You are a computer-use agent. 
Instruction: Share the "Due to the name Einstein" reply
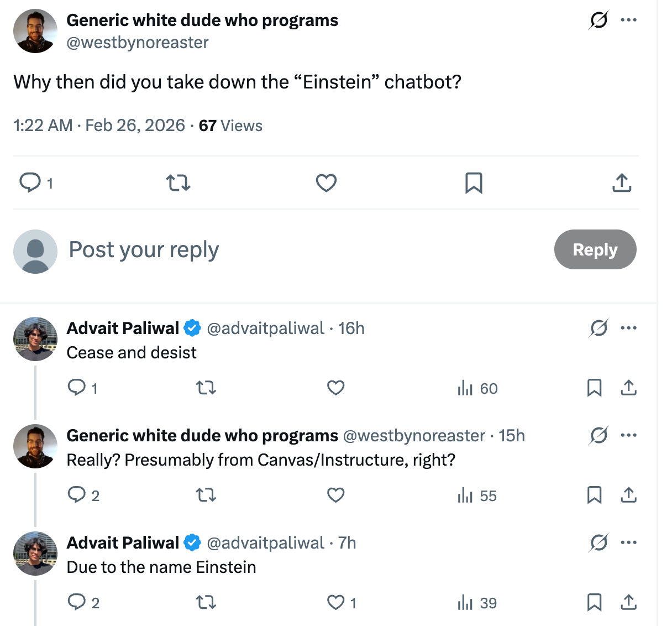[628, 602]
